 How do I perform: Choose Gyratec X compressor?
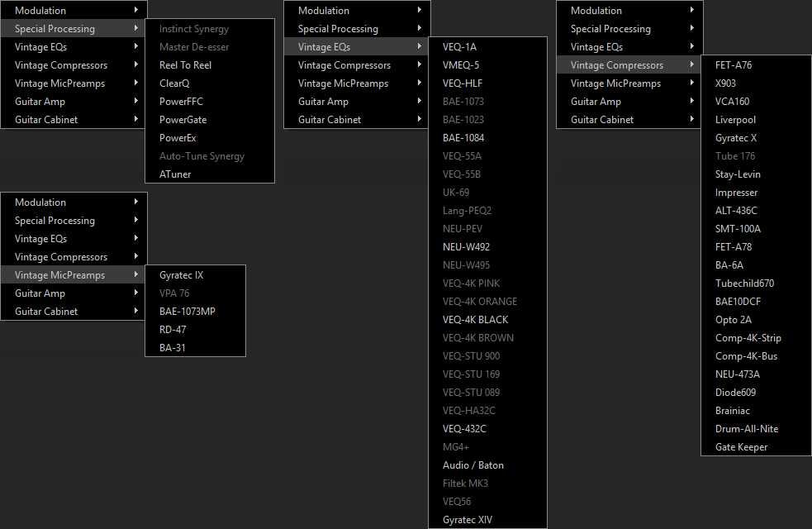[756, 138]
